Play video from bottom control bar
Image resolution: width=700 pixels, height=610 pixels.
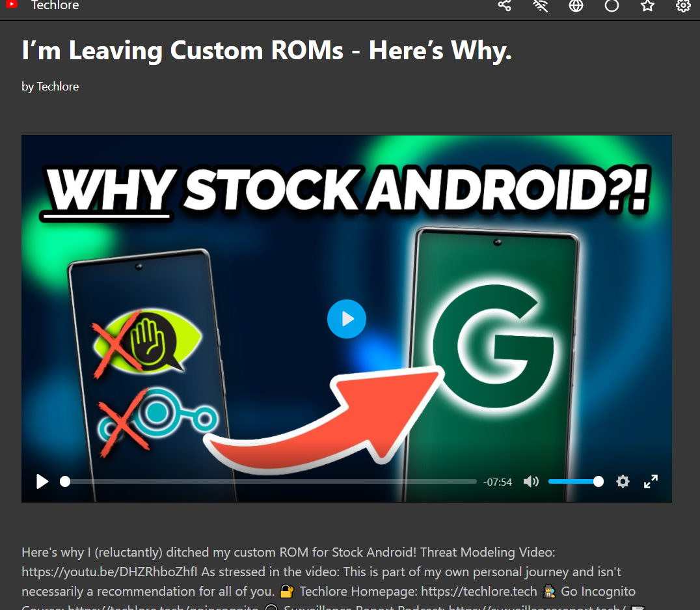tap(42, 482)
